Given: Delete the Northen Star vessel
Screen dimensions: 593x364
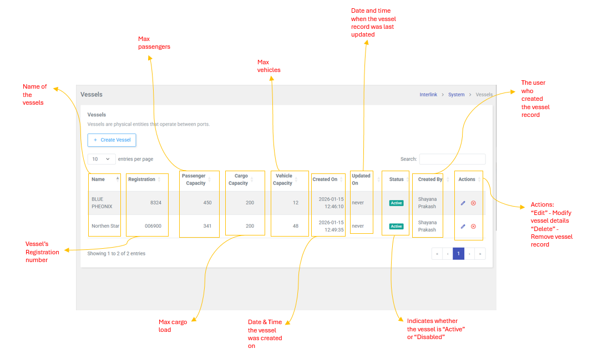Looking at the screenshot, I should pos(473,227).
